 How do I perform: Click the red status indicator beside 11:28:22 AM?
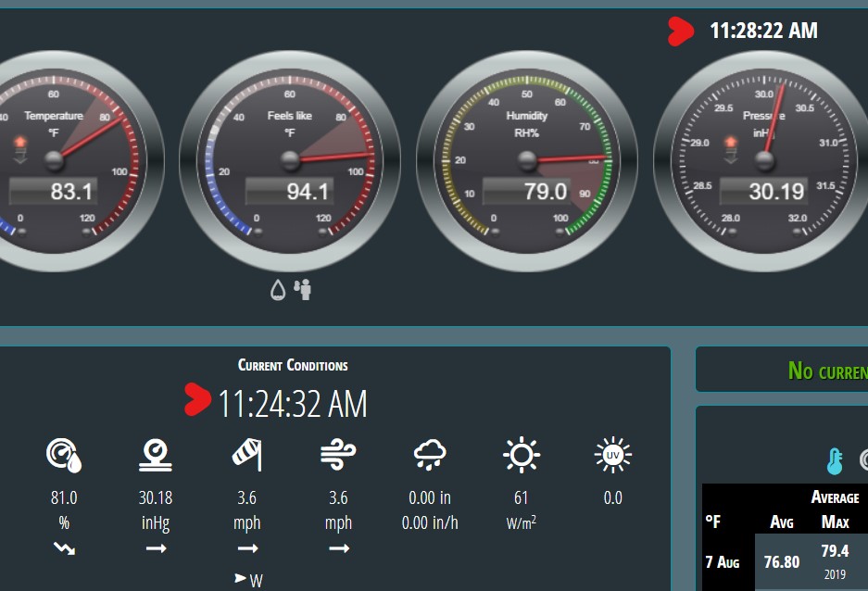[x=682, y=31]
